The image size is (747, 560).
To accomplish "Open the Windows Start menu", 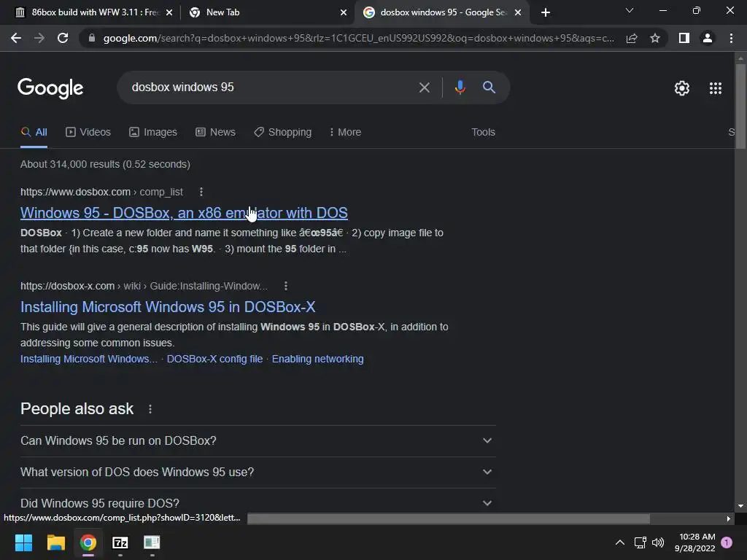I will pos(23,542).
